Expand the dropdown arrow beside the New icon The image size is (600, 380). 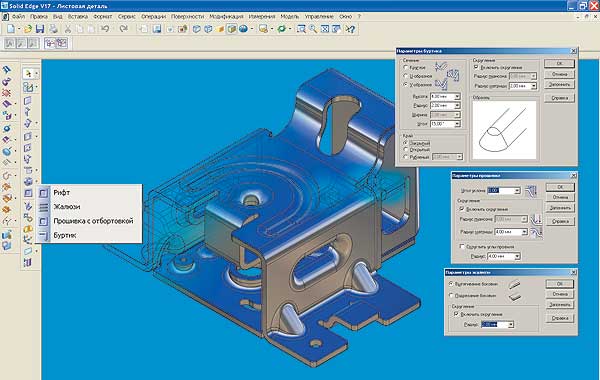pyautogui.click(x=19, y=29)
